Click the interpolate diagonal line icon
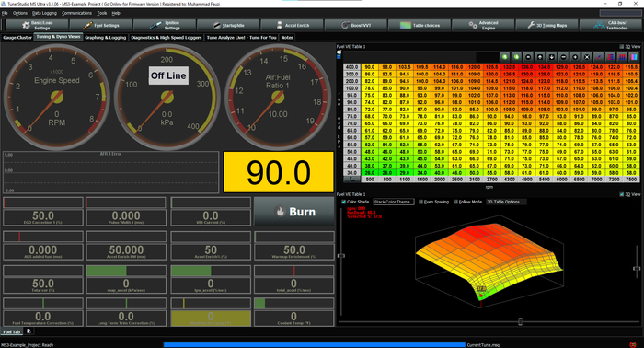The height and width of the screenshot is (348, 644). (x=599, y=57)
